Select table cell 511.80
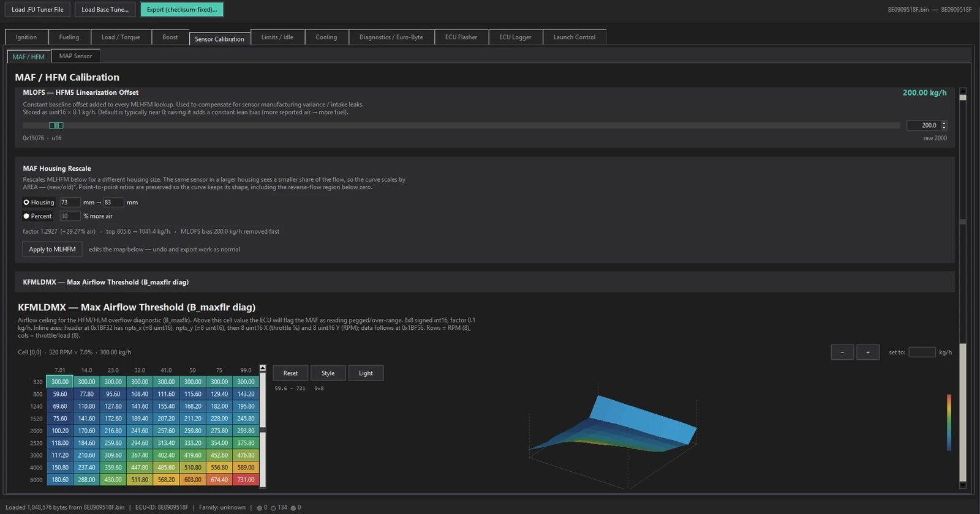 [x=140, y=480]
